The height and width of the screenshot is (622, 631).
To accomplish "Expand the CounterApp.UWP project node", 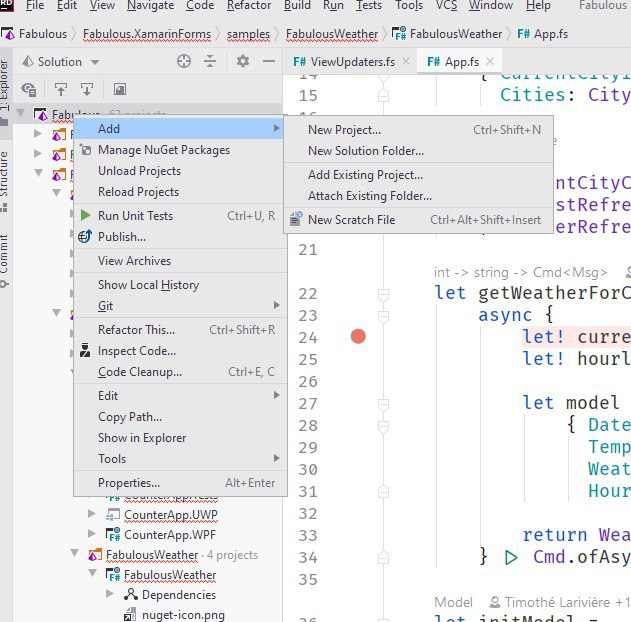I will 92,514.
